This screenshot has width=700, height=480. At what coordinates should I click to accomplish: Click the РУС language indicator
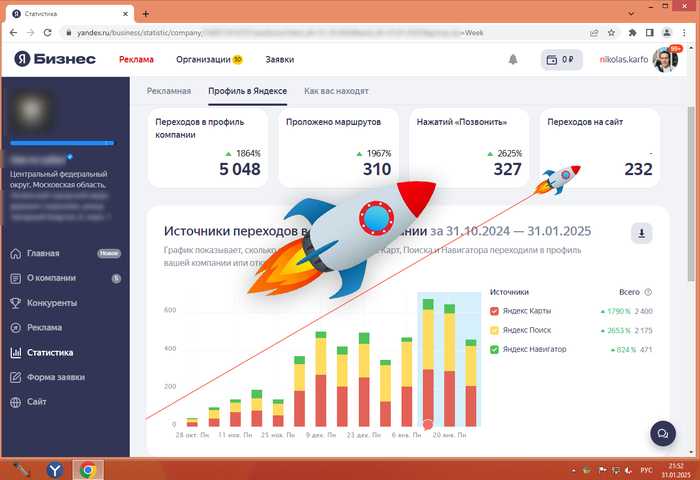coord(646,471)
